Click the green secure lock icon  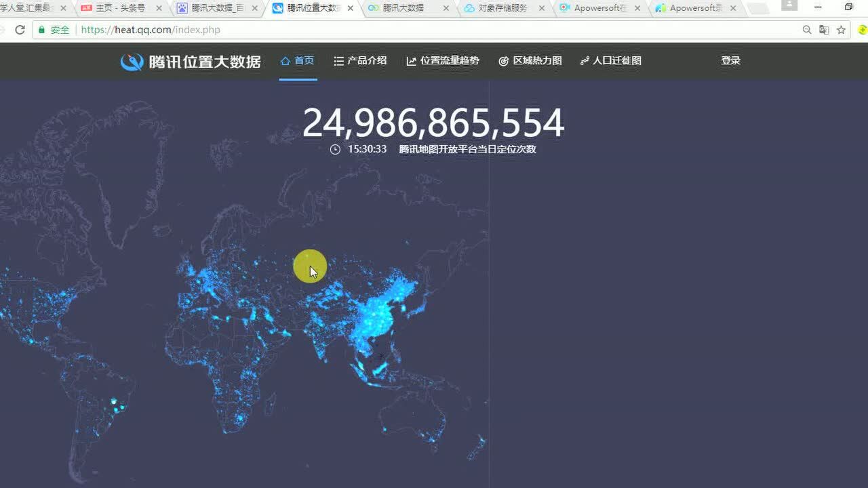tap(42, 30)
